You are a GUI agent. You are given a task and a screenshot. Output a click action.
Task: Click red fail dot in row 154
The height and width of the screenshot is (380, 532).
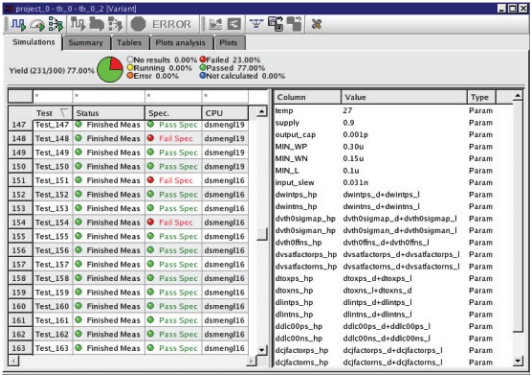tap(151, 222)
